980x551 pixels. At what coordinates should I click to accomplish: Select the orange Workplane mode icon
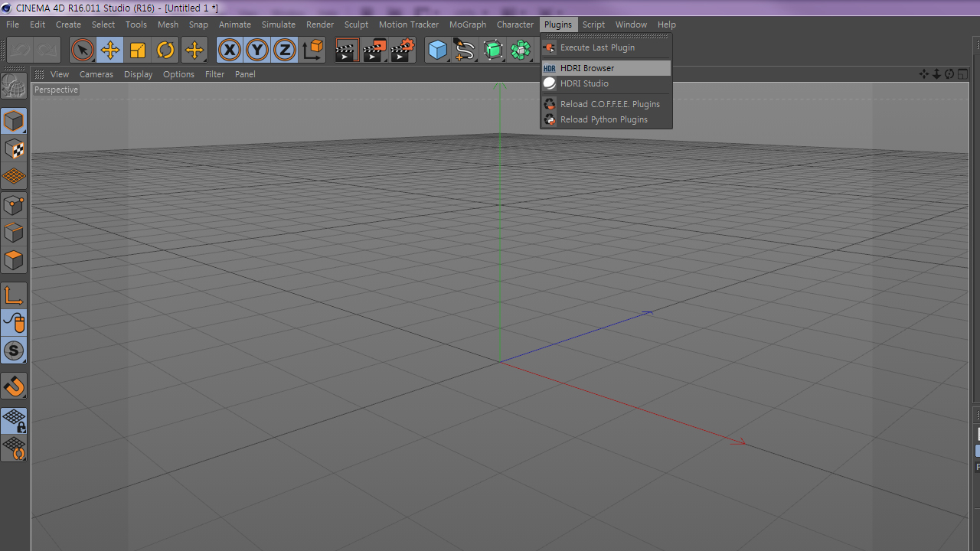click(14, 177)
